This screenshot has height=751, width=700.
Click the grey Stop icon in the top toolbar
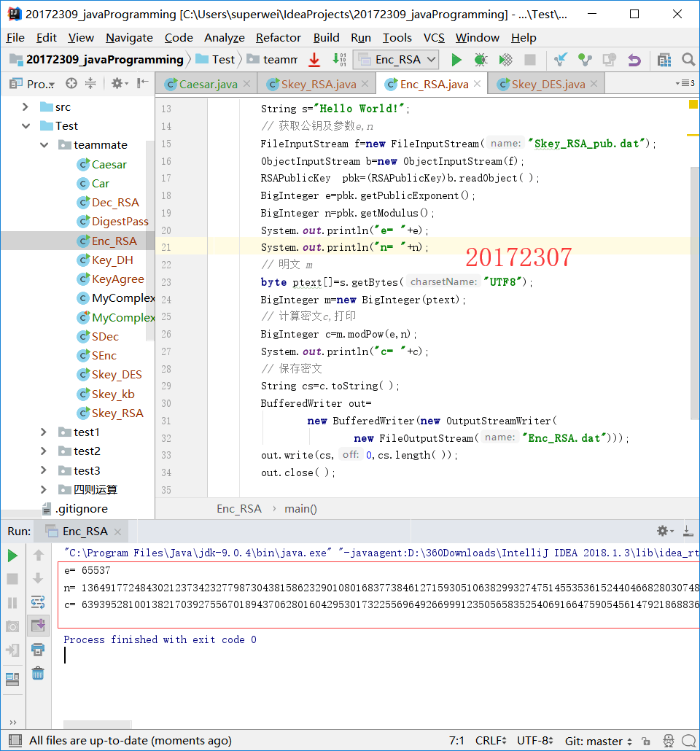(530, 60)
